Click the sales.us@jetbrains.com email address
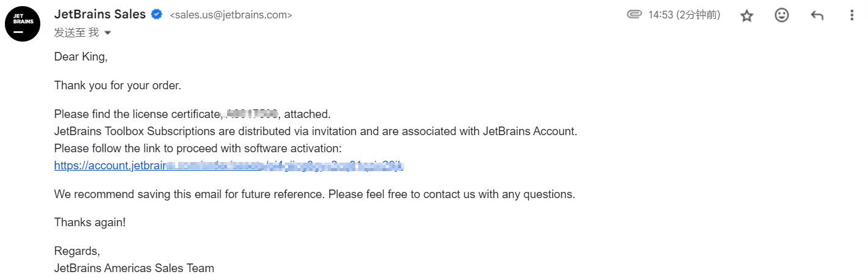This screenshot has height=280, width=868. (231, 15)
